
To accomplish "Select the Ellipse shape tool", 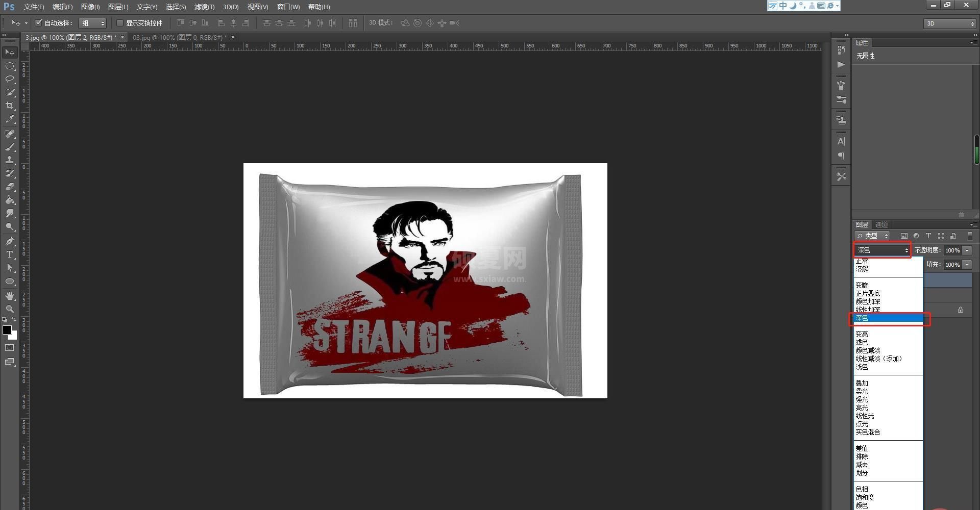I will pyautogui.click(x=10, y=281).
